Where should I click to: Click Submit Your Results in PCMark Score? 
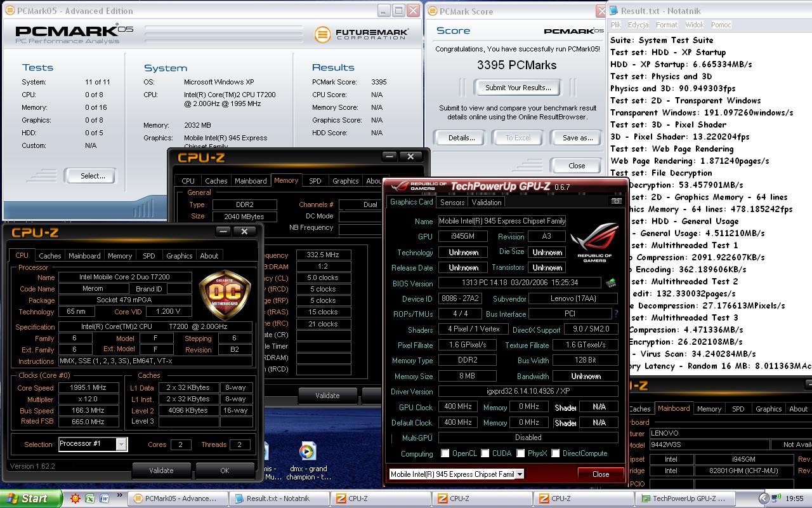[x=518, y=88]
